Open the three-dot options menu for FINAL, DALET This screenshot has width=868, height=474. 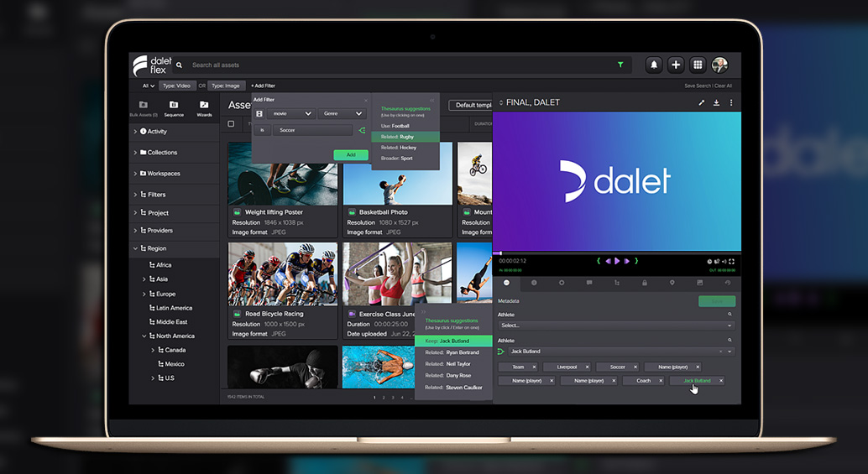coord(731,103)
